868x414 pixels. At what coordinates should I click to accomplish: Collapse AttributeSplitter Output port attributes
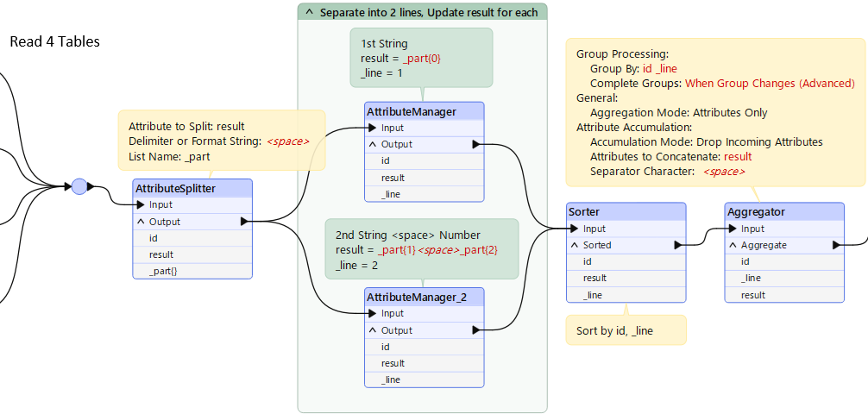(140, 222)
